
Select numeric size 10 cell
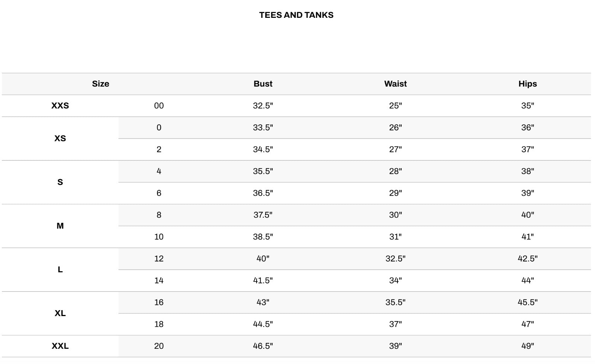(159, 237)
